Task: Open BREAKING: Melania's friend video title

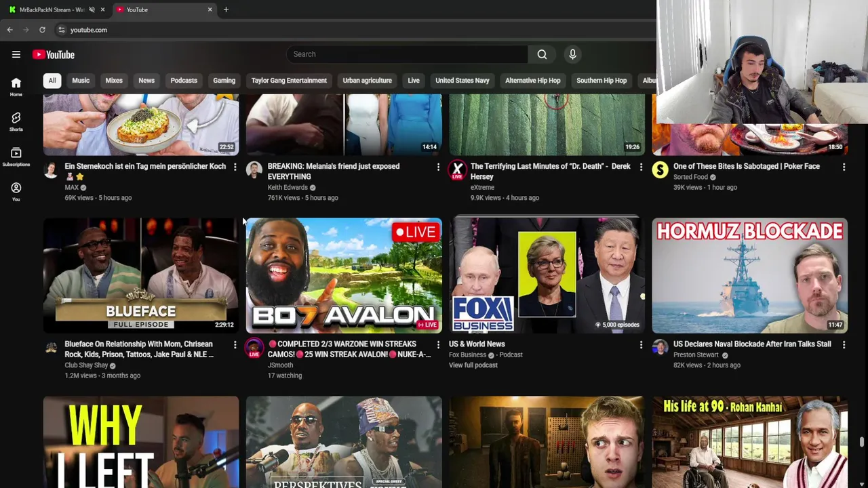Action: pos(334,171)
